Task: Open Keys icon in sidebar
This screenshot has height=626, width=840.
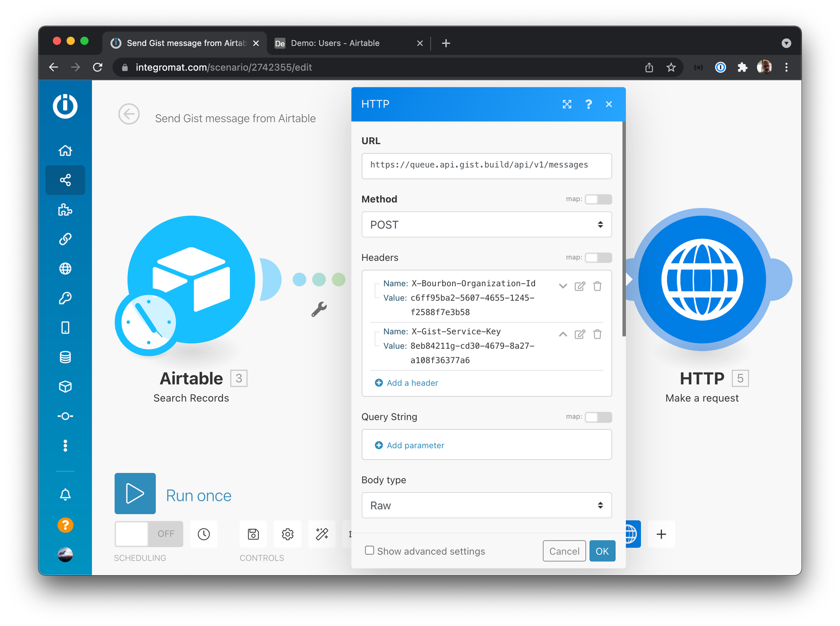Action: 65,298
